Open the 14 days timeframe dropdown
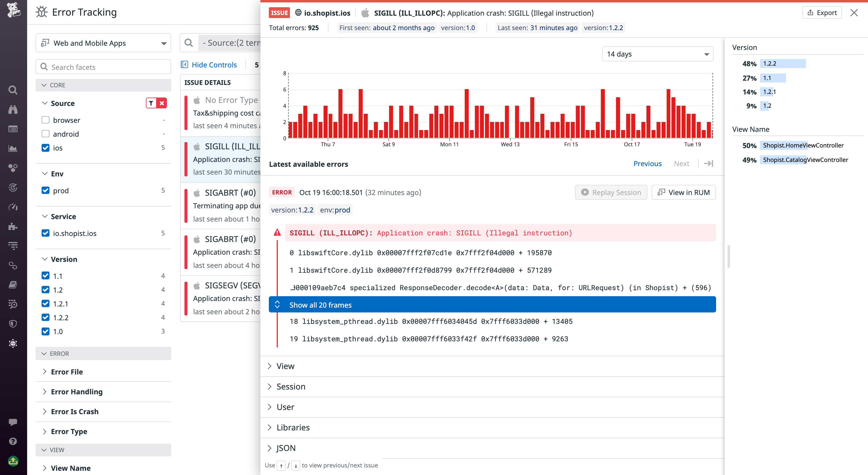 coord(657,54)
